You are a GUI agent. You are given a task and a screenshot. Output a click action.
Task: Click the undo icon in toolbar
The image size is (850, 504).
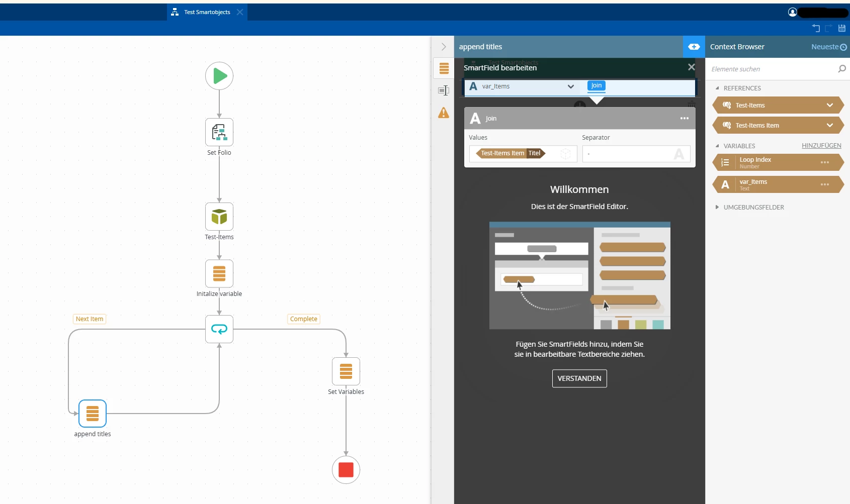point(816,28)
